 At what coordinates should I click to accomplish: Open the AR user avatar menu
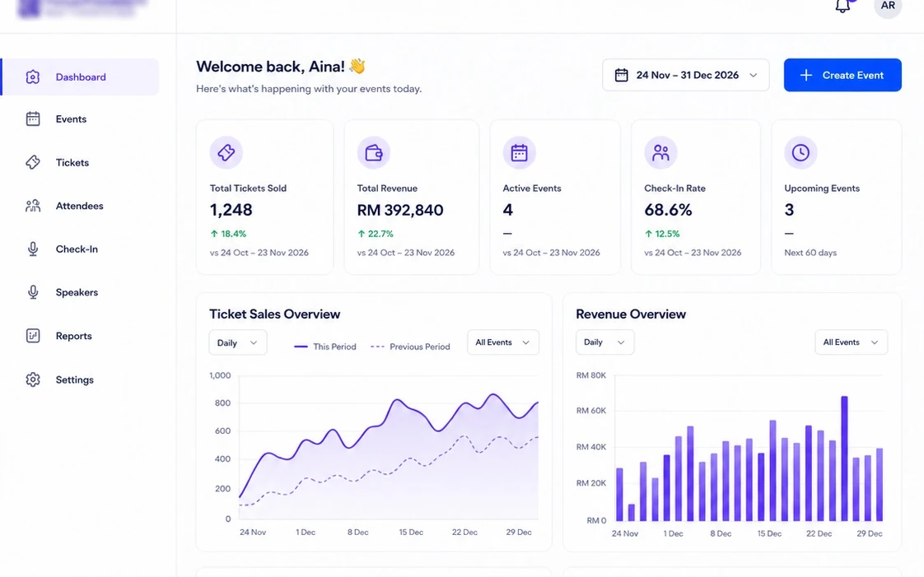point(888,7)
